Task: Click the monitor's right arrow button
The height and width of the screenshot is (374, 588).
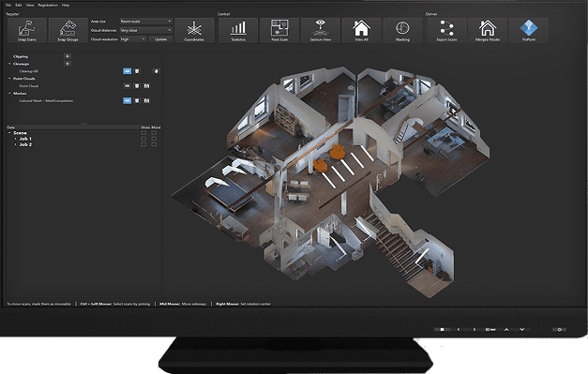Action: pos(475,329)
